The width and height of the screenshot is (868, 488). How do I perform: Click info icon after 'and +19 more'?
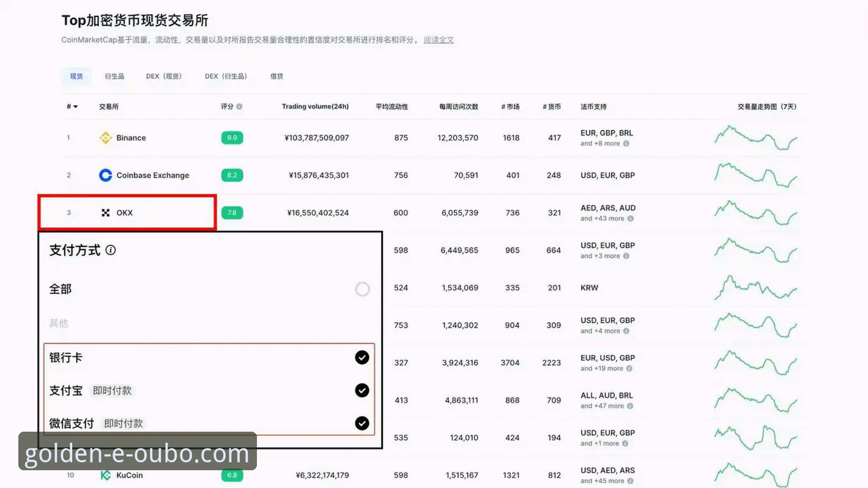point(629,369)
